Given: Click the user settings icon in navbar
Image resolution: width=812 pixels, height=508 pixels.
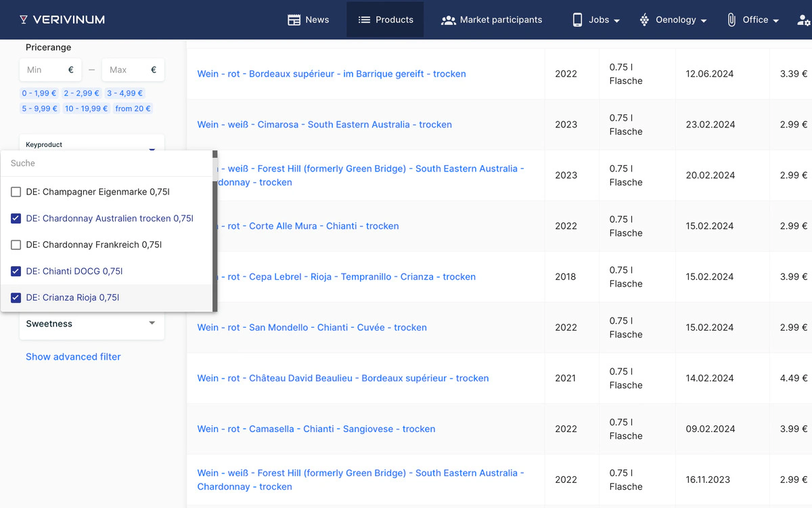Looking at the screenshot, I should (803, 20).
